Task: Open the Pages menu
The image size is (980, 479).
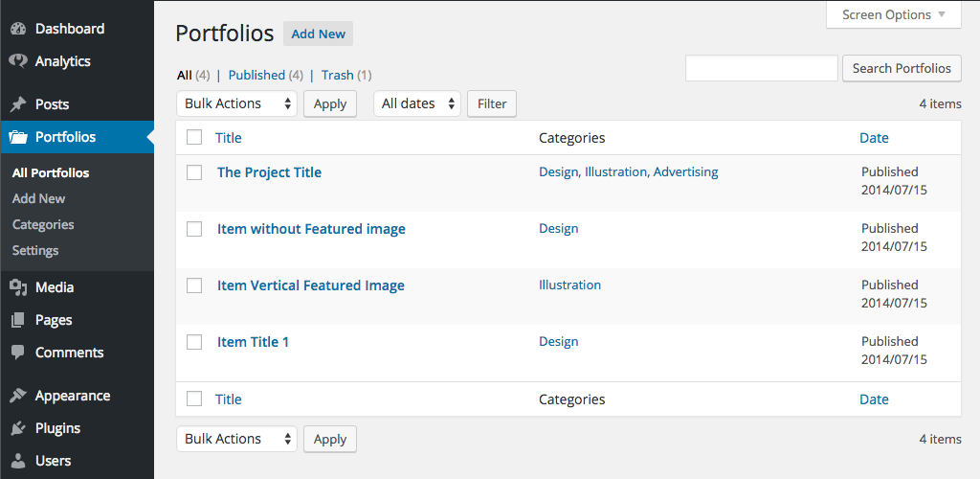Action: point(54,320)
